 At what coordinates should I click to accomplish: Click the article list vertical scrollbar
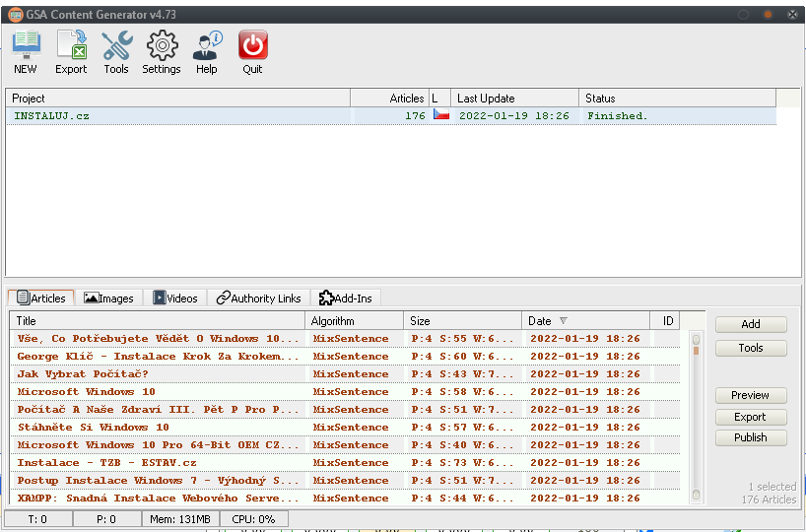click(696, 414)
